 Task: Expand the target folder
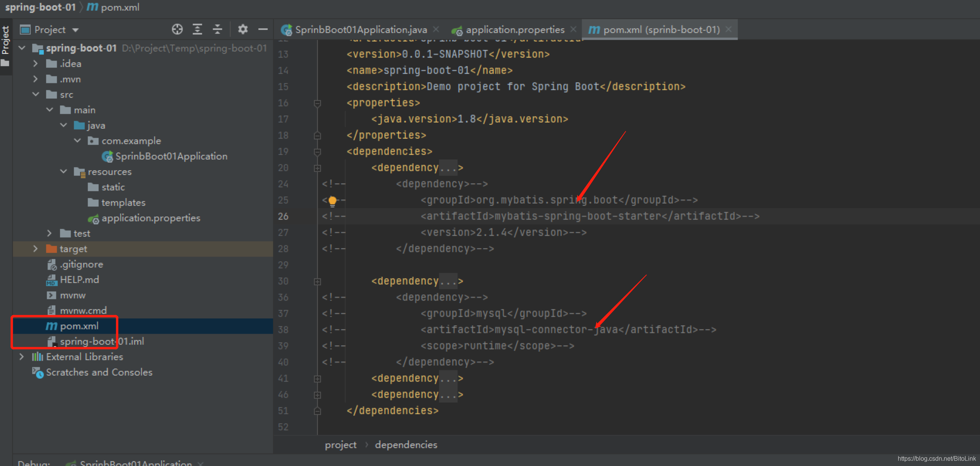(x=36, y=249)
